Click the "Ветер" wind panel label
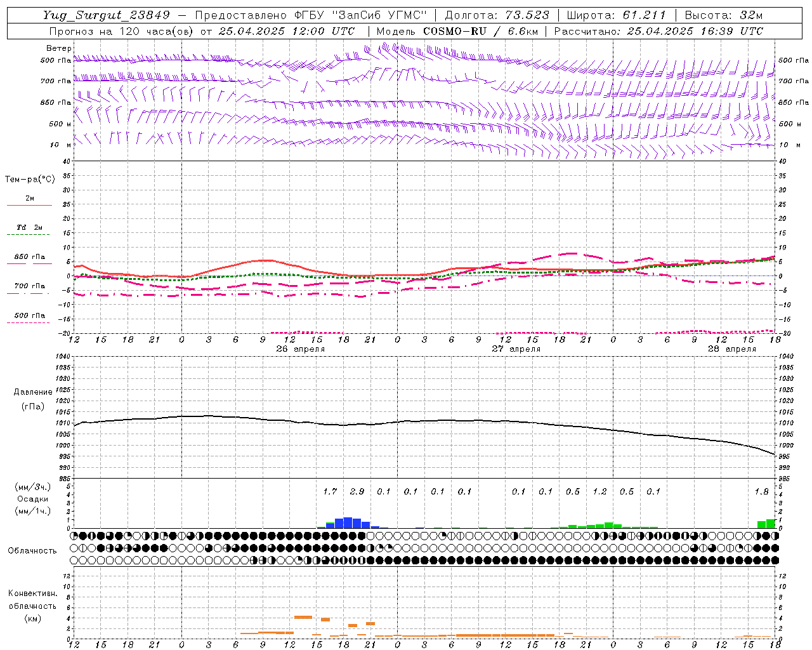812x650 pixels. pyautogui.click(x=59, y=48)
